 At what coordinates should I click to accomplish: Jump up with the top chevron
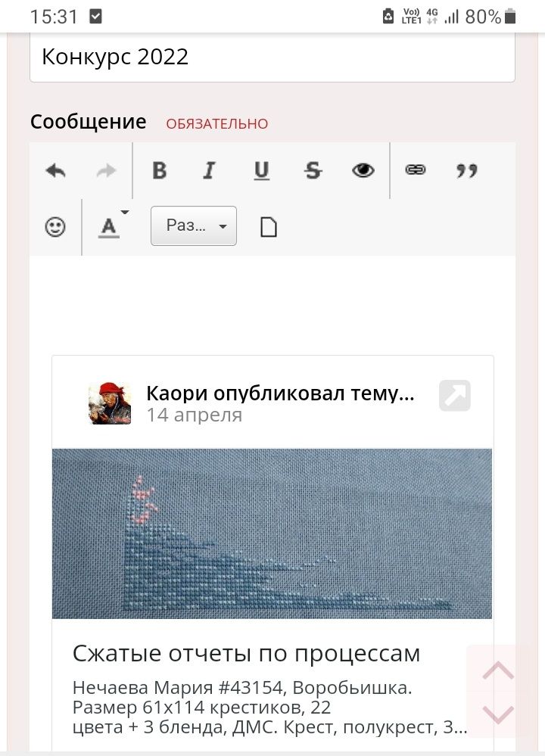click(x=498, y=670)
